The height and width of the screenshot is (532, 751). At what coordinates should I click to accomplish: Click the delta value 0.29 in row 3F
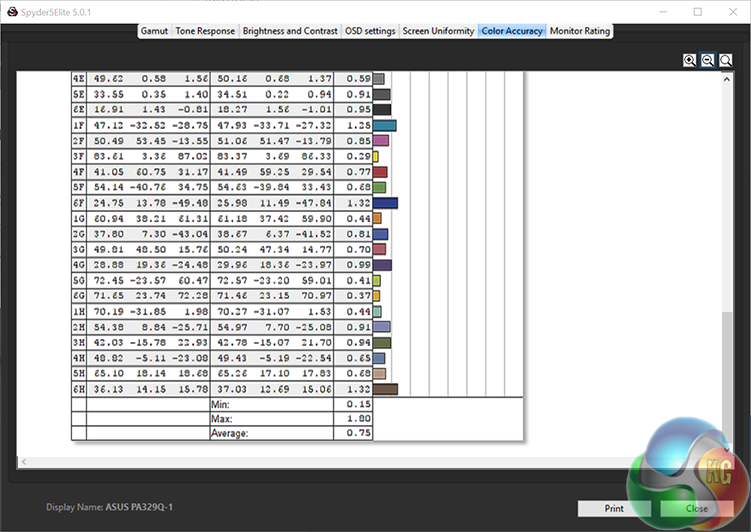(359, 157)
